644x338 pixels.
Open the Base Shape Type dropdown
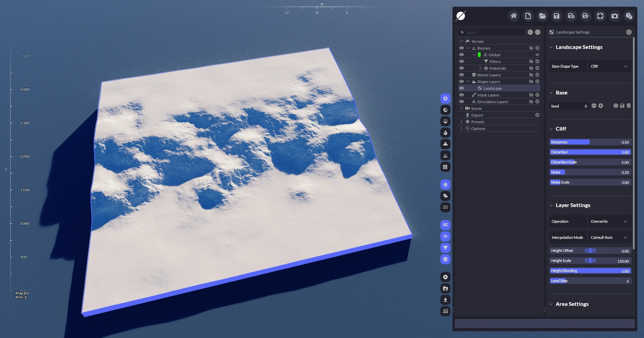coord(609,66)
